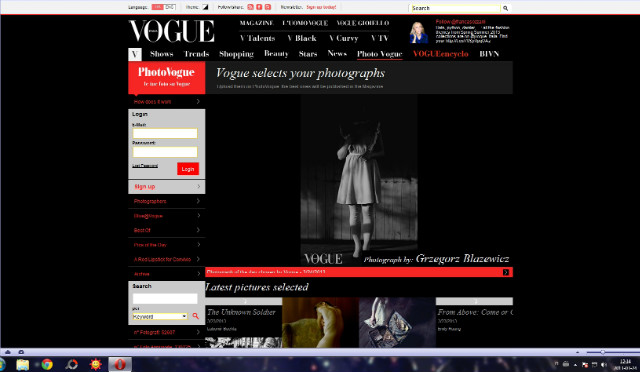Click the VOGUE logo
Image resolution: width=640 pixels, height=372 pixels.
coord(171,31)
